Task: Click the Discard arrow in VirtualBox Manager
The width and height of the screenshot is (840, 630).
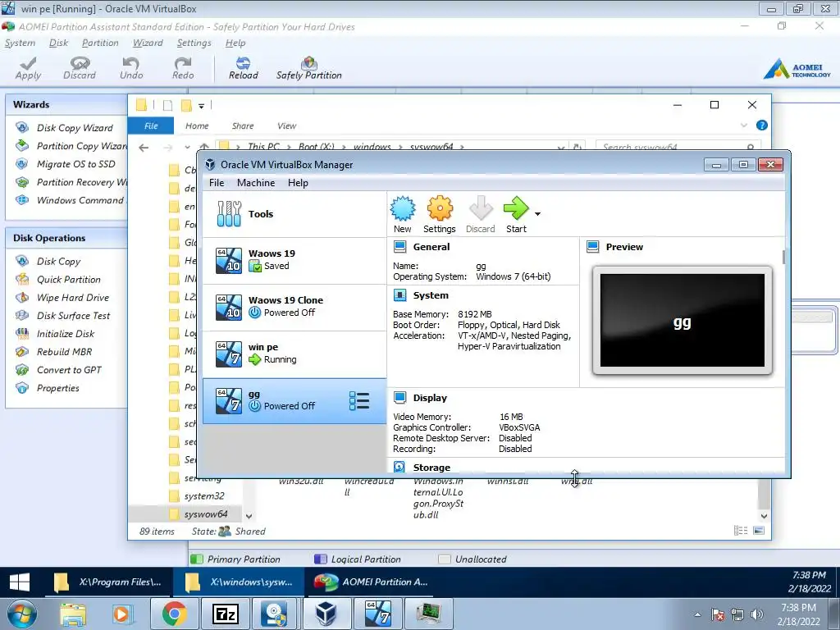Action: [481, 214]
